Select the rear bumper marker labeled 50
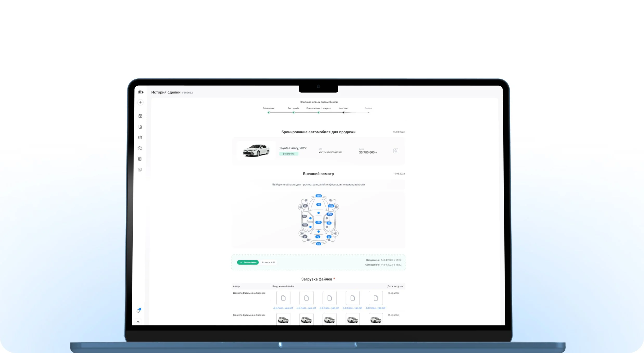The height and width of the screenshot is (353, 644). coord(318,244)
